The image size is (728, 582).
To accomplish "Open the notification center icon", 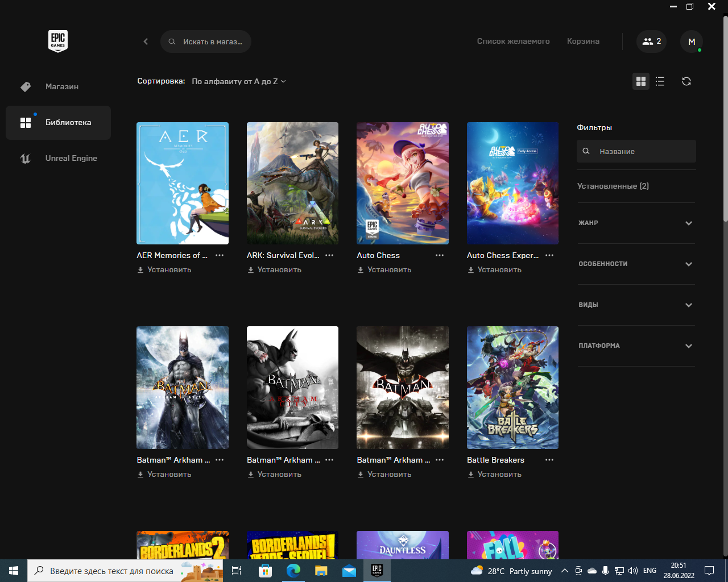I will coord(709,571).
